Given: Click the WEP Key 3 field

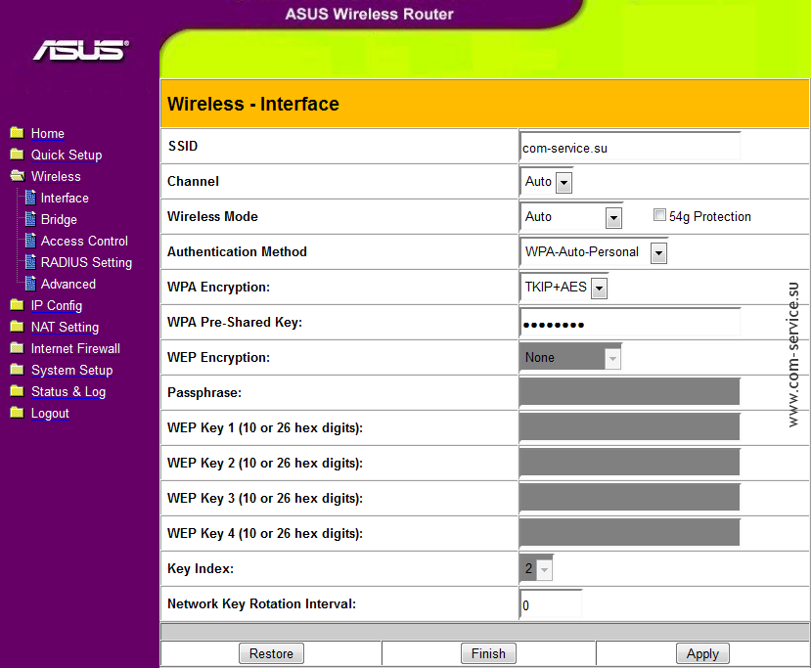Looking at the screenshot, I should tap(630, 497).
